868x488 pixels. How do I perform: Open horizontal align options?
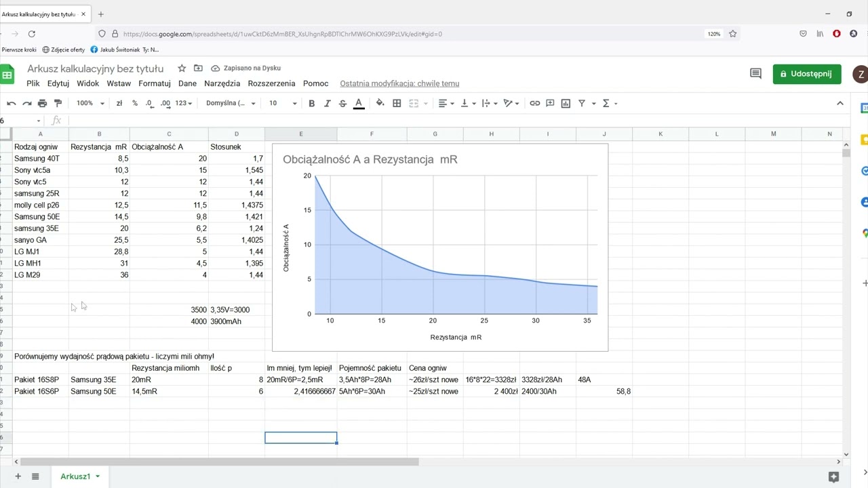click(446, 103)
